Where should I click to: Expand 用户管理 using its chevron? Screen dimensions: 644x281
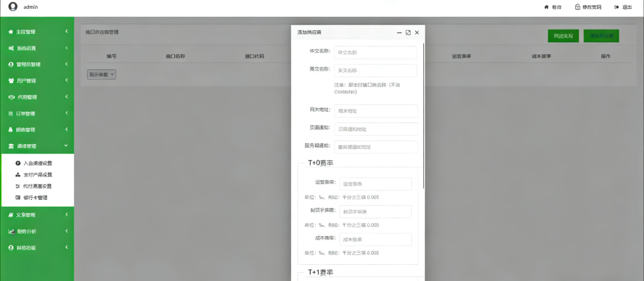point(66,80)
